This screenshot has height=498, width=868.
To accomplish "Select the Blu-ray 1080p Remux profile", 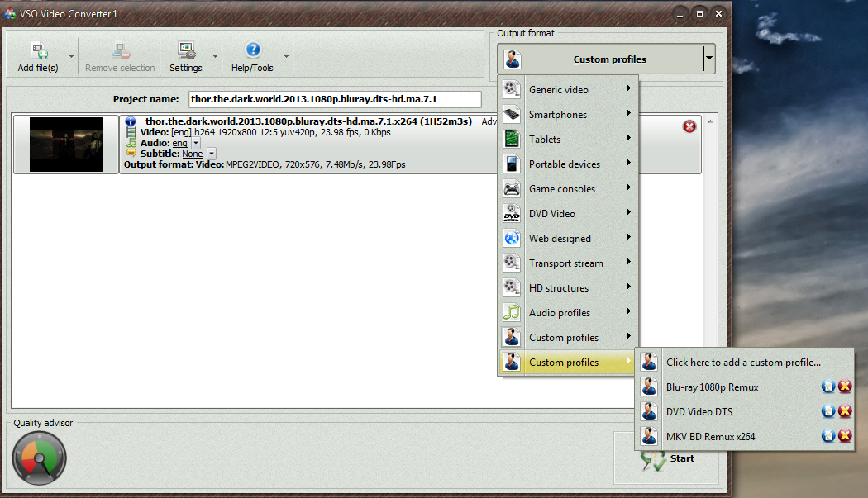I will coord(712,387).
